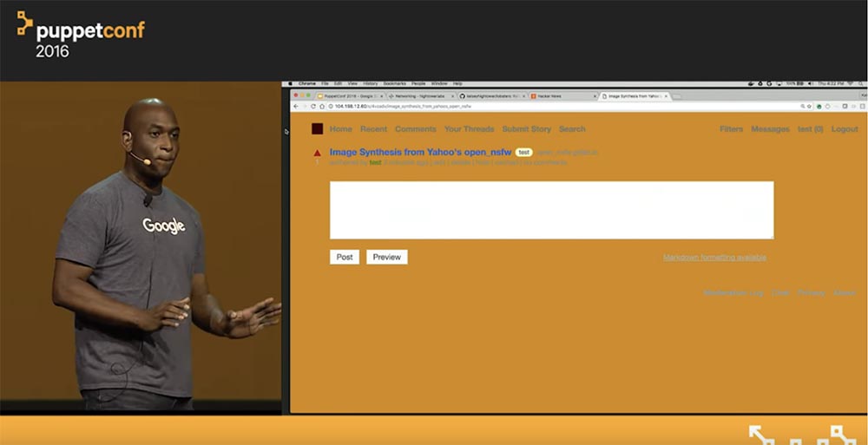Switch to the Hacker News tab
Viewport: 868px width, 445px height.
(x=563, y=96)
